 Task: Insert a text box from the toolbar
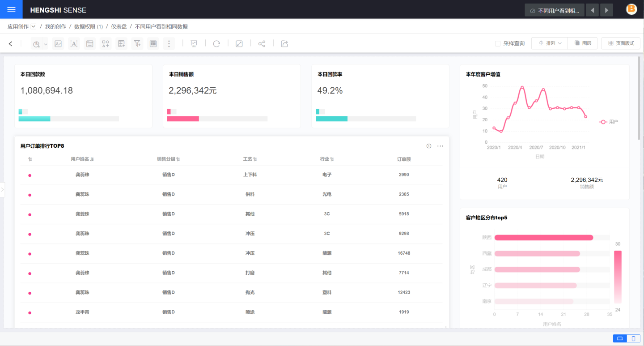(x=74, y=43)
